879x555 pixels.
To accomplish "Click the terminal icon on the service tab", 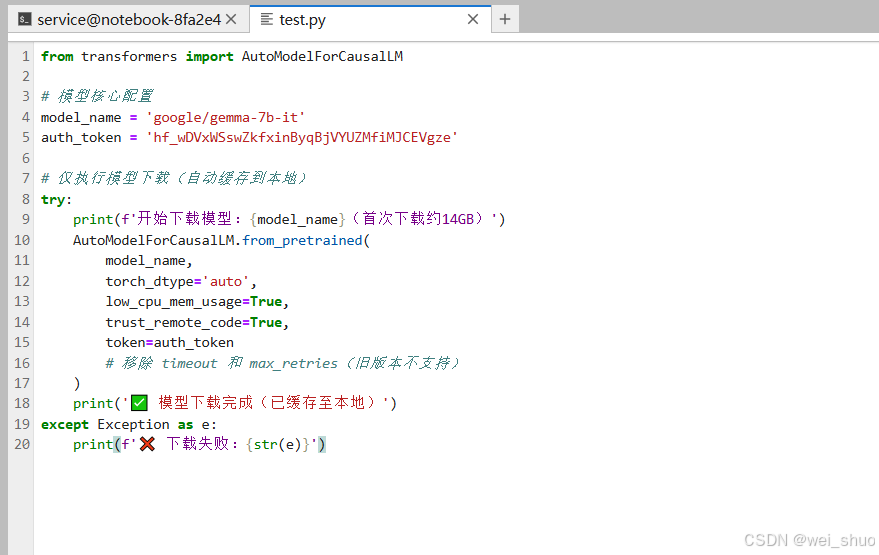I will click(24, 20).
